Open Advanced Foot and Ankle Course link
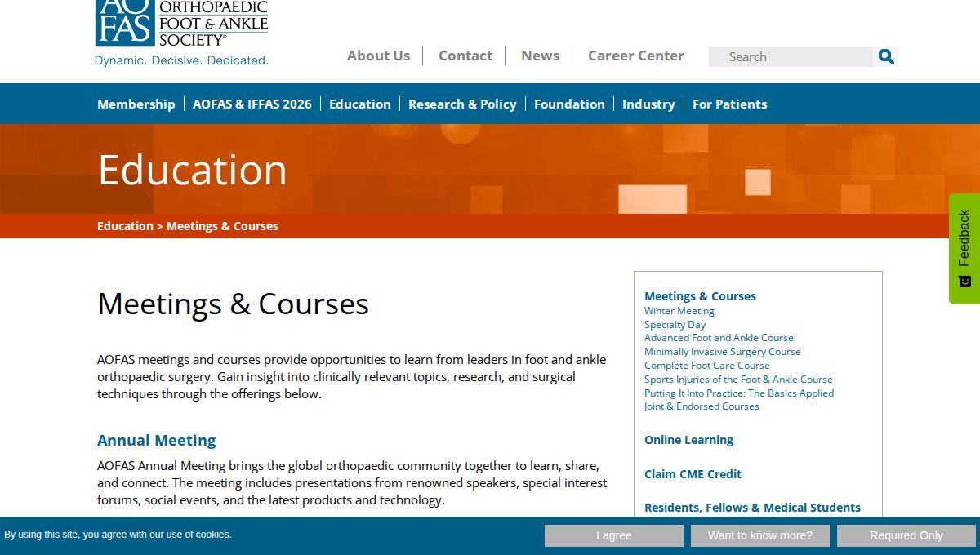This screenshot has height=555, width=980. (x=719, y=338)
